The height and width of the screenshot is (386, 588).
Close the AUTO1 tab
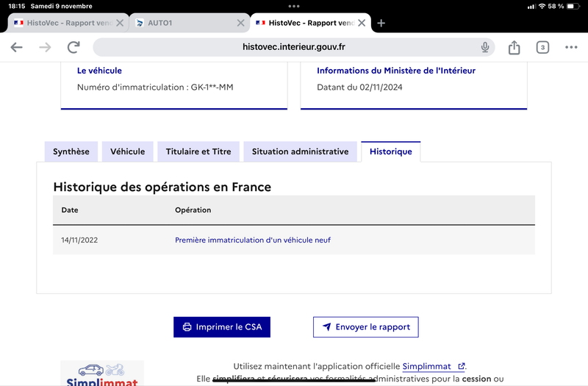pos(241,24)
